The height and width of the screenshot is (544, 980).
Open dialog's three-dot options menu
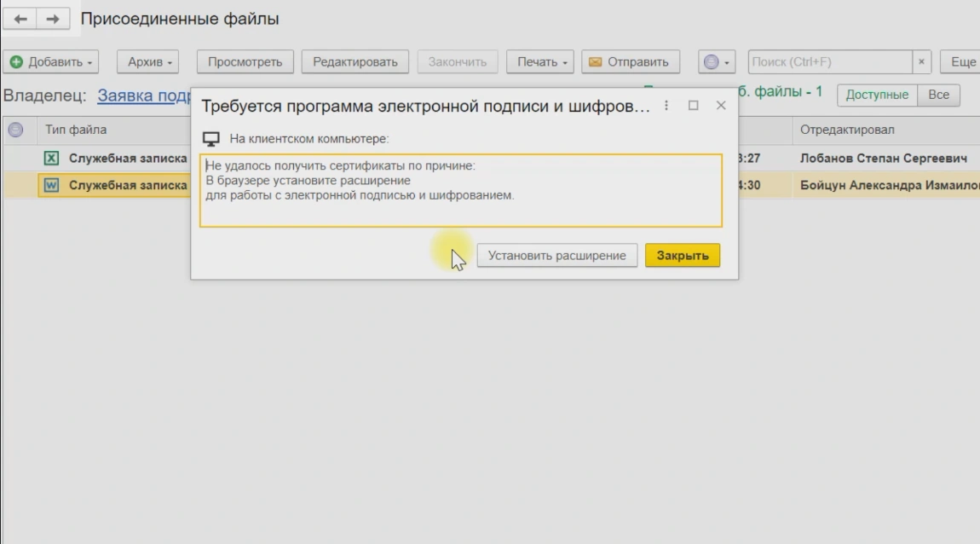pyautogui.click(x=666, y=106)
